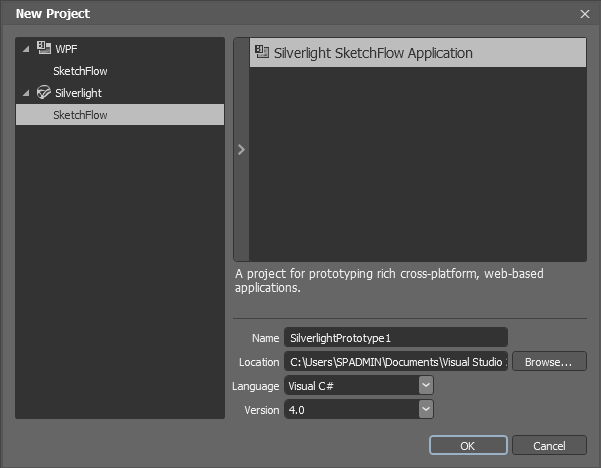Image resolution: width=601 pixels, height=468 pixels.
Task: Open the Version dropdown arrow
Action: tap(426, 409)
